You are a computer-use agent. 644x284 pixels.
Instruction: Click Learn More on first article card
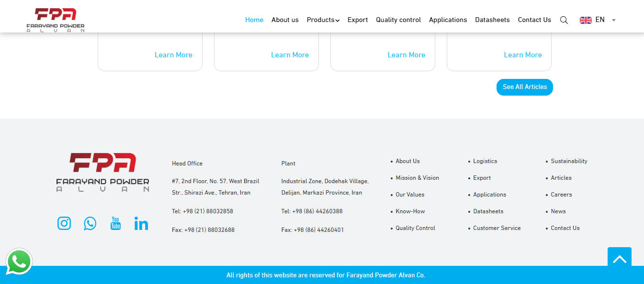pyautogui.click(x=173, y=55)
